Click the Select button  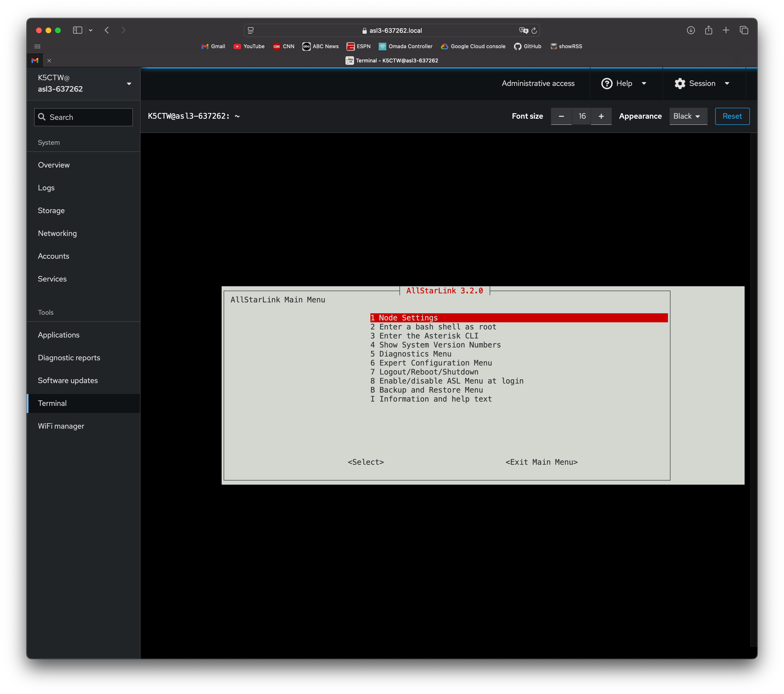pos(366,462)
